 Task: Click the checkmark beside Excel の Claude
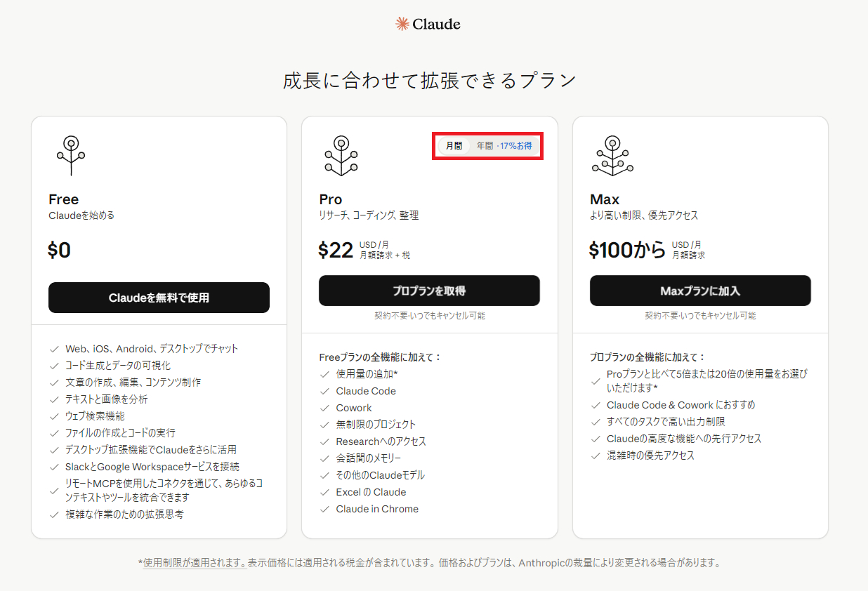click(x=324, y=492)
